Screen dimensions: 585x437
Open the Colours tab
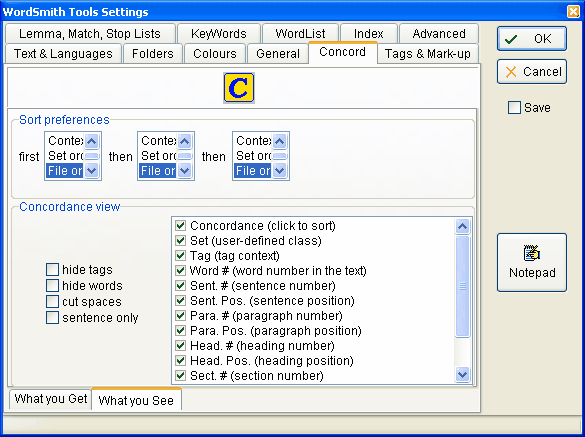coord(215,54)
